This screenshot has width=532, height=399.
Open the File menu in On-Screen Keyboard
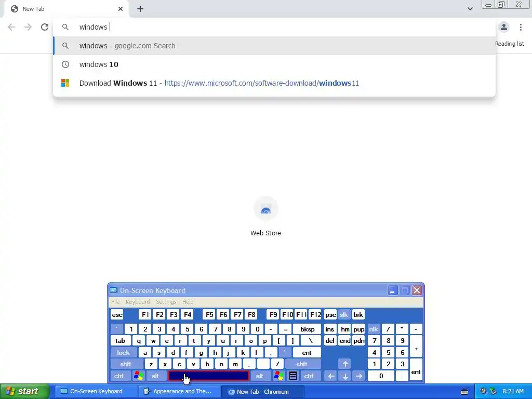(x=115, y=302)
